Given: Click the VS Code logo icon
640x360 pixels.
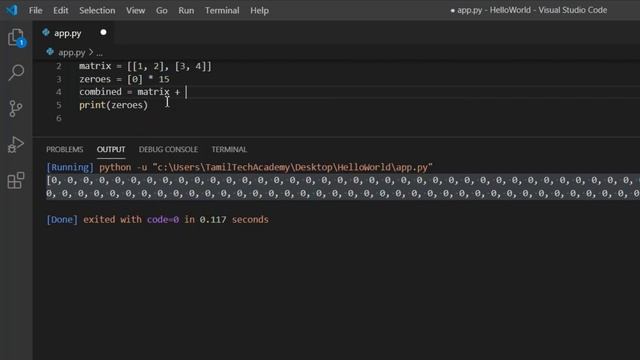Looking at the screenshot, I should point(12,10).
